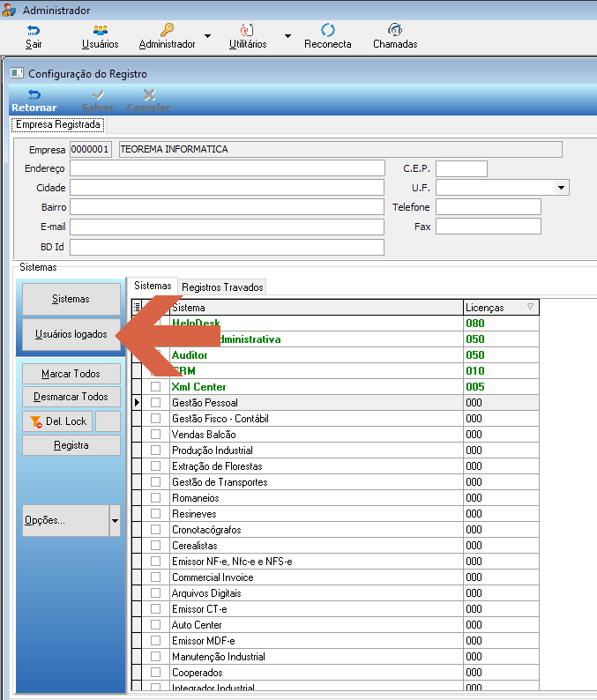Click the Retornar arrow icon
This screenshot has height=700, width=597.
click(34, 94)
